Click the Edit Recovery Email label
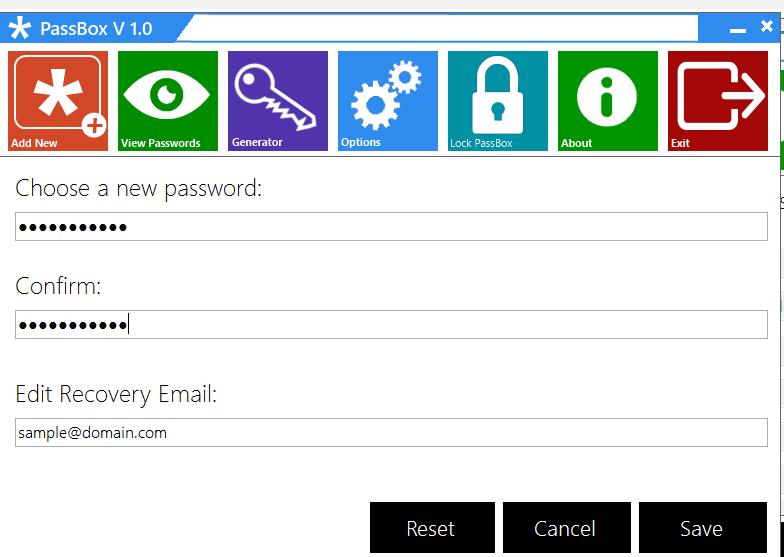 click(x=116, y=394)
